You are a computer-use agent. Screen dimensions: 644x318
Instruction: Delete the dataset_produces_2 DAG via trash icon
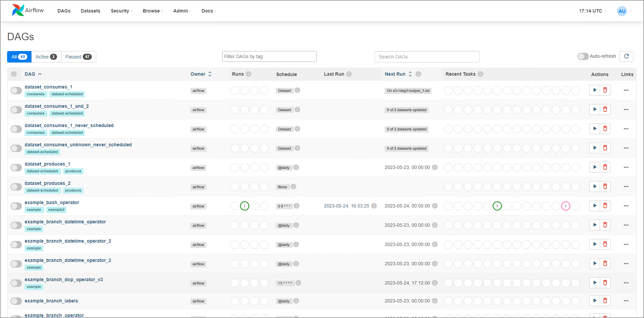[x=605, y=187]
